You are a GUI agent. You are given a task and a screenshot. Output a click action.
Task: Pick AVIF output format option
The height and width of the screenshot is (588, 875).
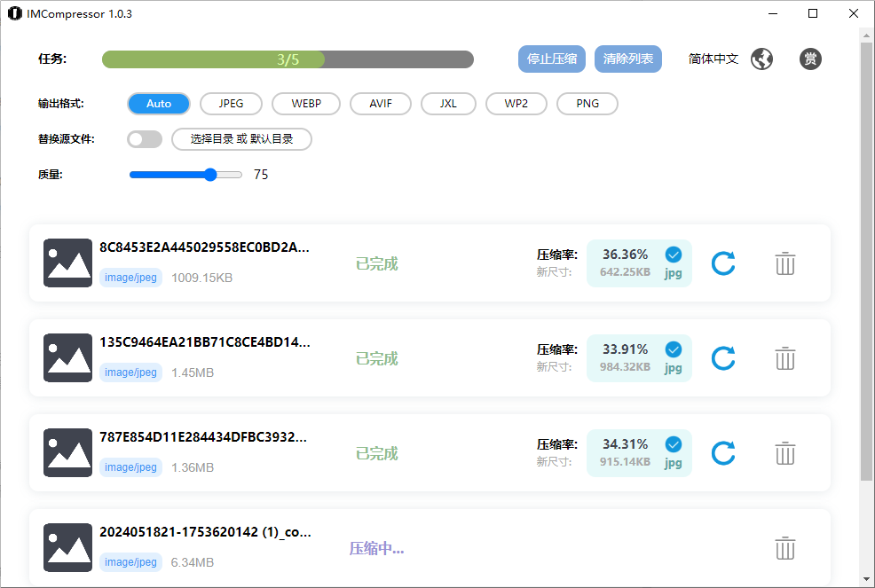tap(381, 104)
